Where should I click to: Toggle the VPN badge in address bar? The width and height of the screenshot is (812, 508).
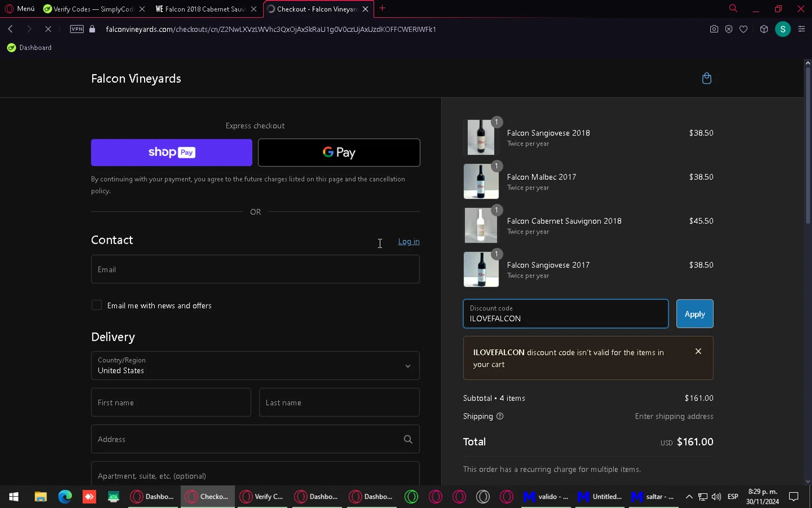[77, 29]
